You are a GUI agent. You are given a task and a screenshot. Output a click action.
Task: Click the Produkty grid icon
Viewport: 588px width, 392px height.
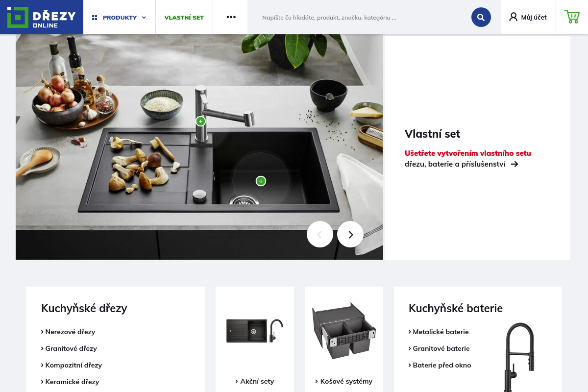point(95,18)
